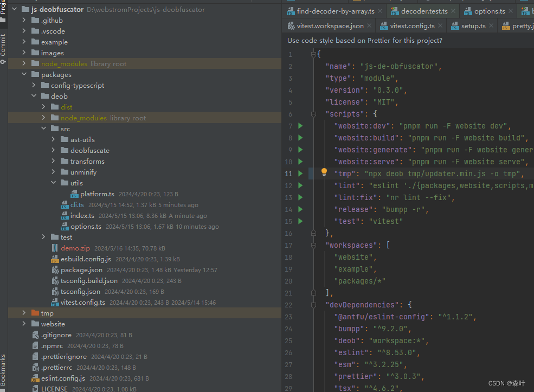Viewport: 534px width, 392px height.
Task: Select the .gitignore file
Action: click(x=56, y=335)
